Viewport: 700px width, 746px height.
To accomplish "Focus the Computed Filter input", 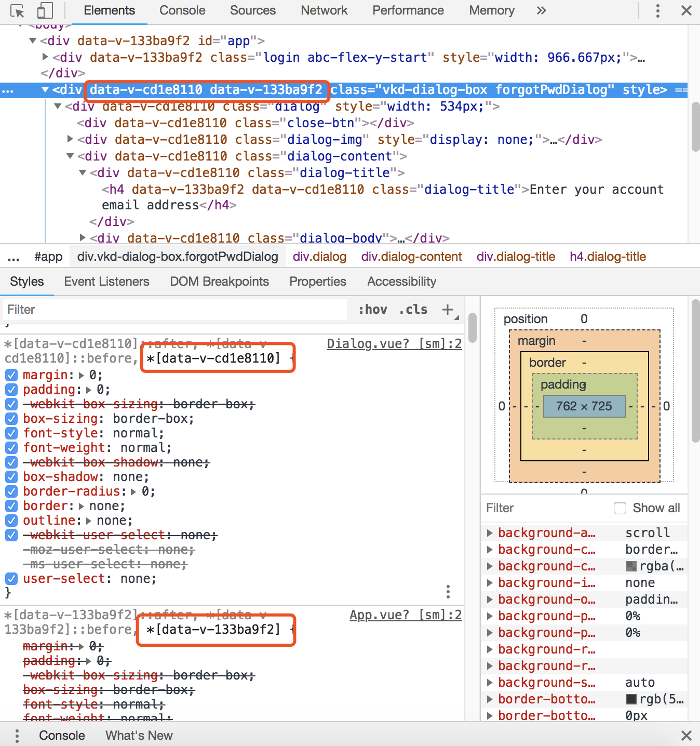I will click(x=545, y=508).
